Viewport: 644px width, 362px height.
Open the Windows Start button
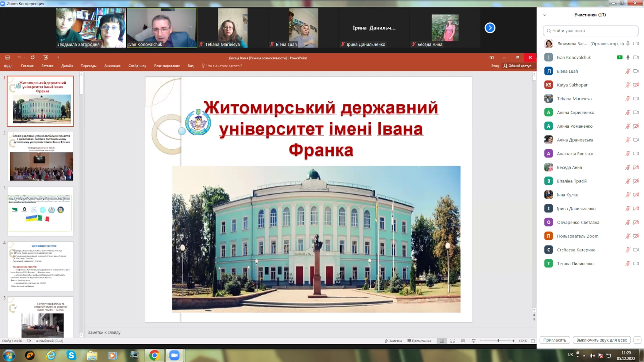pyautogui.click(x=9, y=355)
